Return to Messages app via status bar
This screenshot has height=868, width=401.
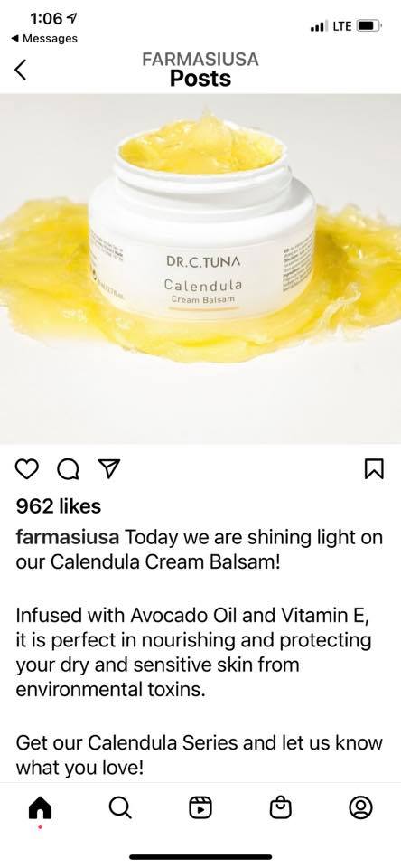point(44,39)
